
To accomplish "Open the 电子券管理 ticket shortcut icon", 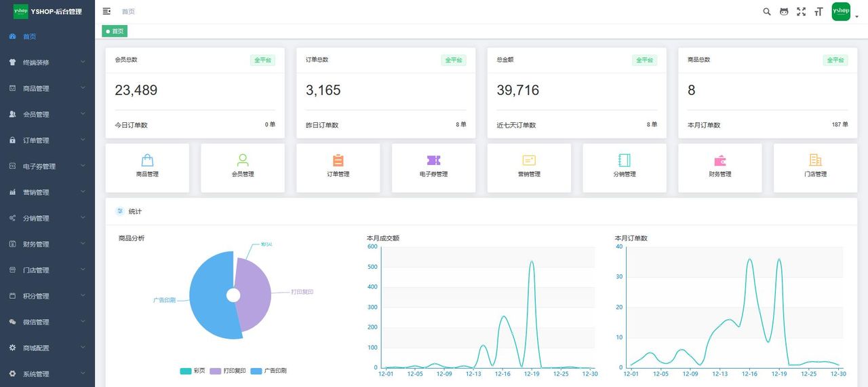I will click(x=433, y=160).
